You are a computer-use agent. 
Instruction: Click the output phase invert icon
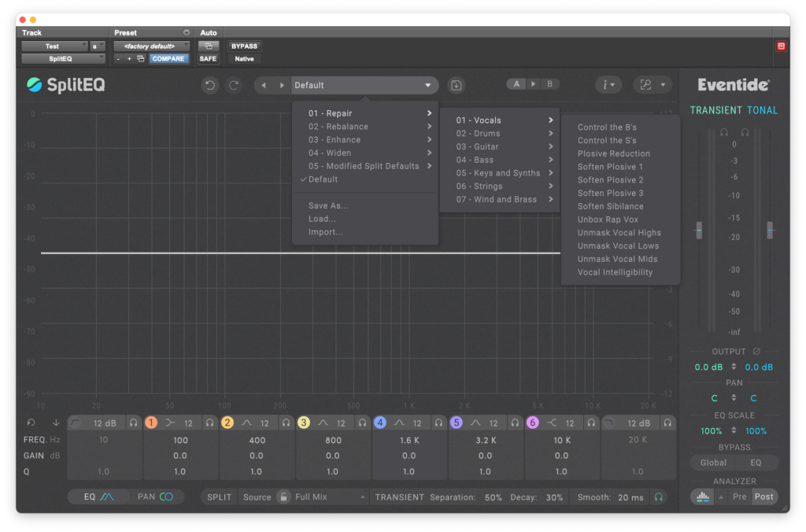tap(756, 352)
